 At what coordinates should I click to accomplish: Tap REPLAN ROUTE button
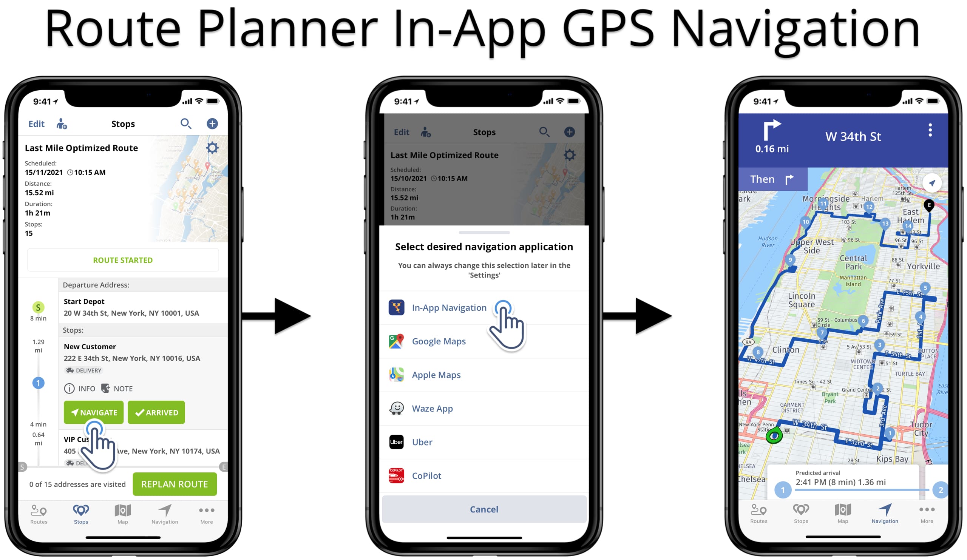point(176,483)
